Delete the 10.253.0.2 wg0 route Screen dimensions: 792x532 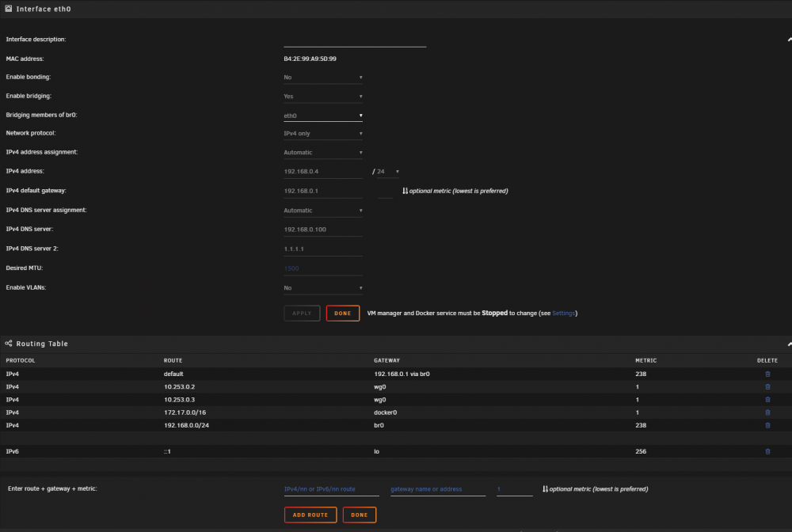coord(767,387)
